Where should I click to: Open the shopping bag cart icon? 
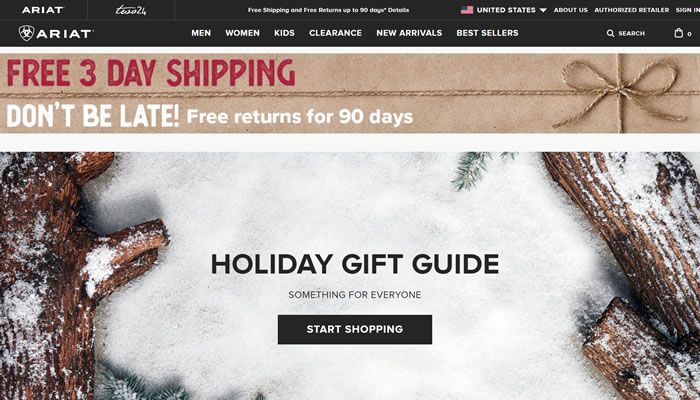(x=679, y=33)
